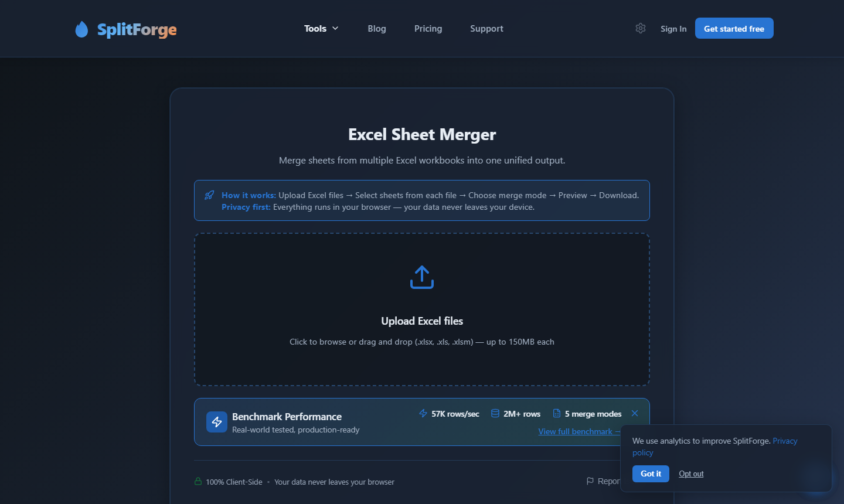Viewport: 844px width, 504px height.
Task: Click the rocket icon beside How it works
Action: pos(209,195)
